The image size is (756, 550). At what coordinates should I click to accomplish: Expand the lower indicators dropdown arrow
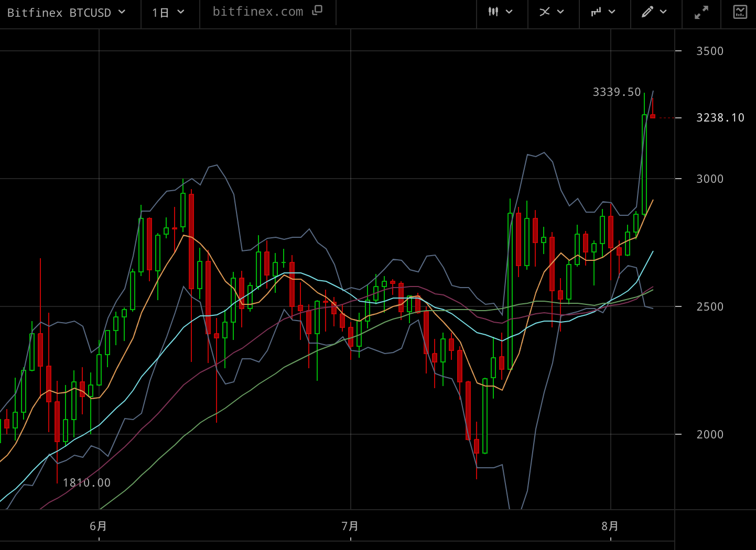coord(612,12)
